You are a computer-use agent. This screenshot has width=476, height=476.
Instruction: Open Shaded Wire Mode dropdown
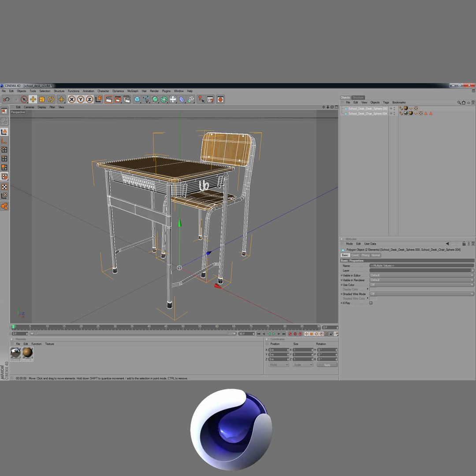(421, 294)
